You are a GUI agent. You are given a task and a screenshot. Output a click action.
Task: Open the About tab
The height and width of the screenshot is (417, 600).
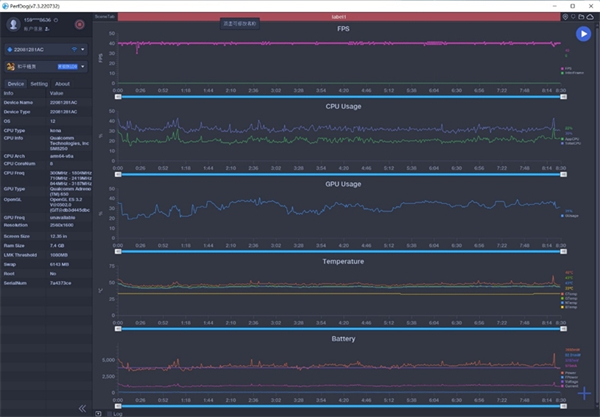click(x=62, y=84)
